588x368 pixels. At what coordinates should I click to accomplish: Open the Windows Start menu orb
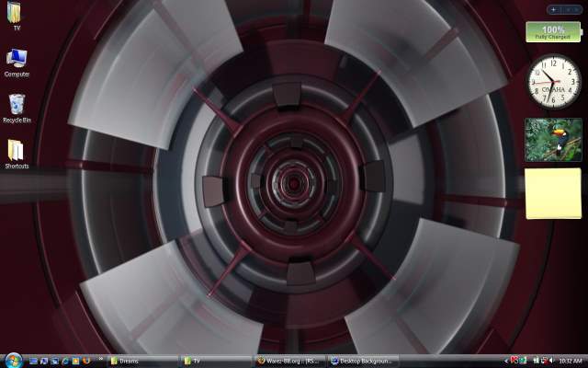pyautogui.click(x=14, y=361)
